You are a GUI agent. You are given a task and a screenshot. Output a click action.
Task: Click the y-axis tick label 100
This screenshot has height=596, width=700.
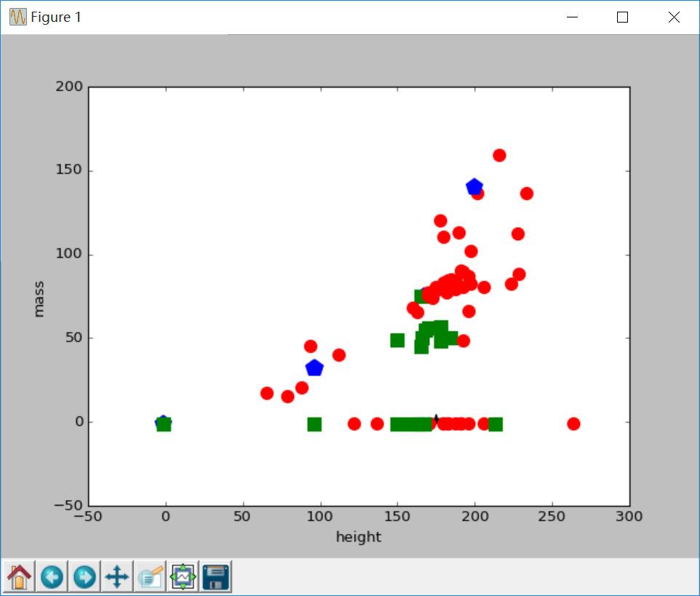(69, 253)
